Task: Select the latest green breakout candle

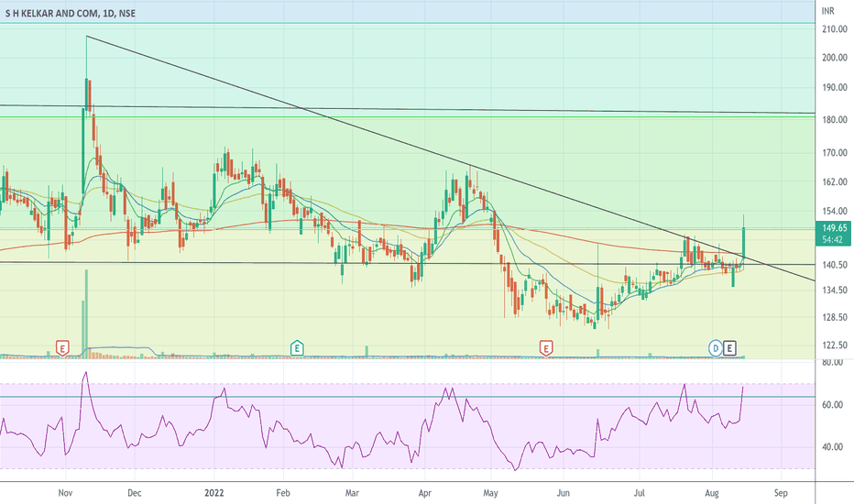Action: click(743, 243)
